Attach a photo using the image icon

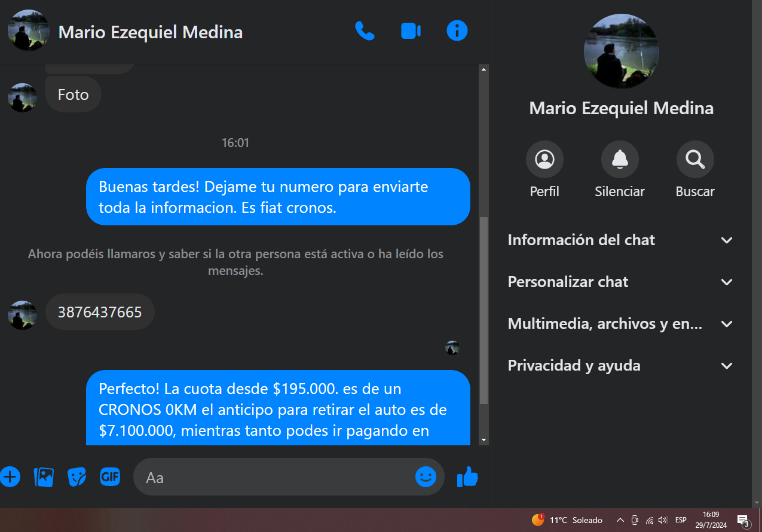[x=44, y=477]
